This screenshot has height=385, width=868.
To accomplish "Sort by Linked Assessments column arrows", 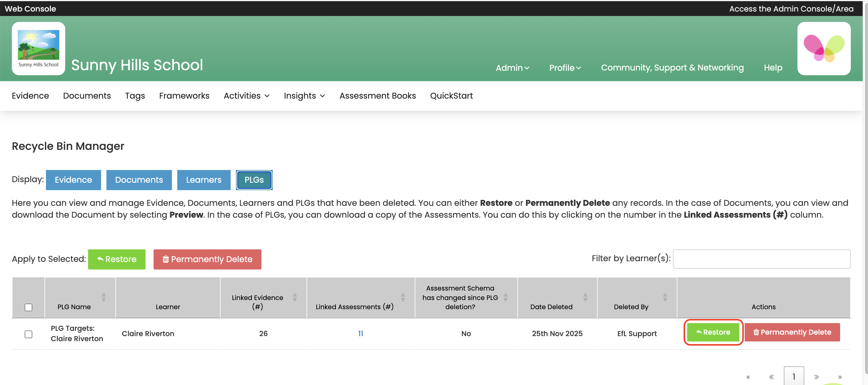I will click(x=403, y=297).
